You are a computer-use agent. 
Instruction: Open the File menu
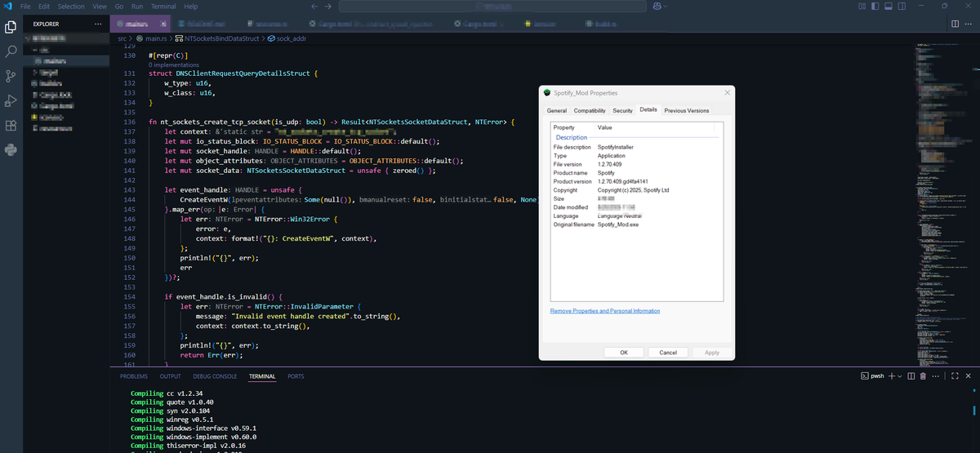coord(25,7)
